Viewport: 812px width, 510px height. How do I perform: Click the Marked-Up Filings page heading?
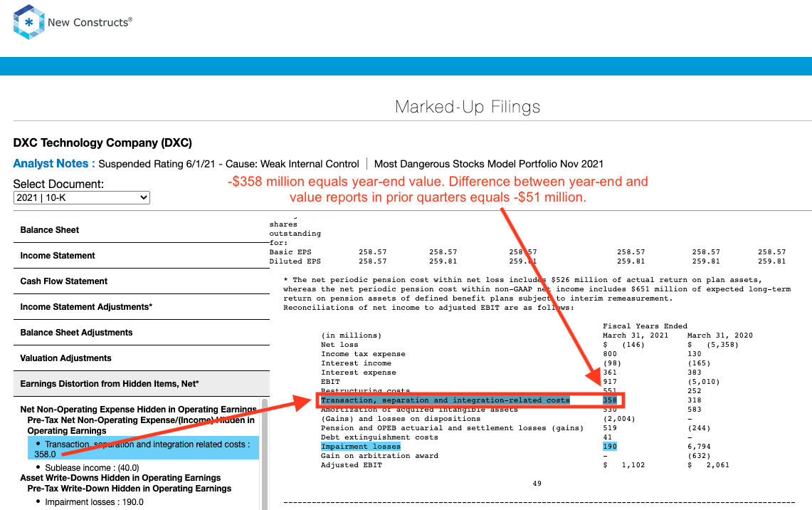point(468,107)
